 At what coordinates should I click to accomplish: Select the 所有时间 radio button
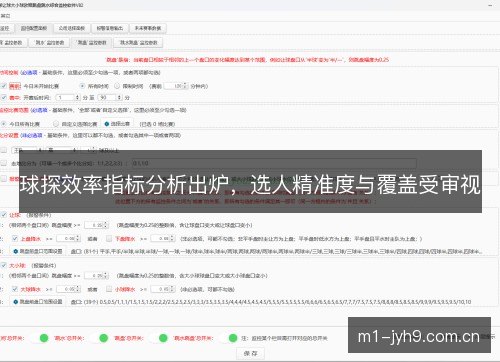82,86
